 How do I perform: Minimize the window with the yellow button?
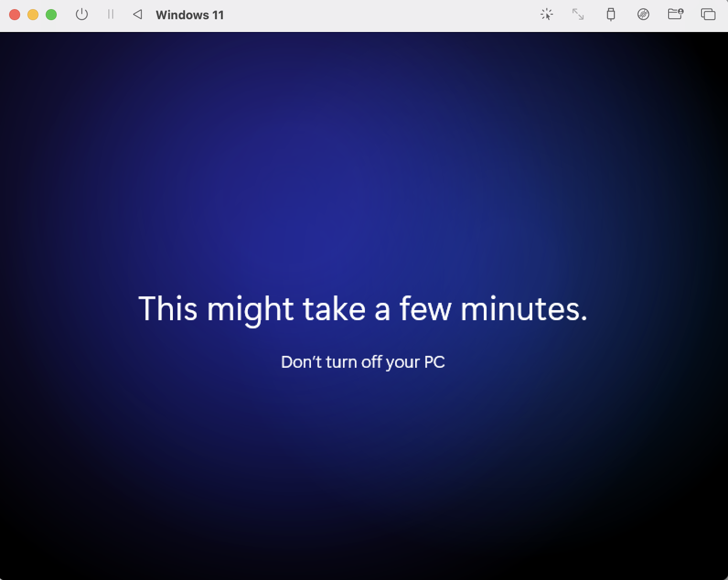point(33,15)
